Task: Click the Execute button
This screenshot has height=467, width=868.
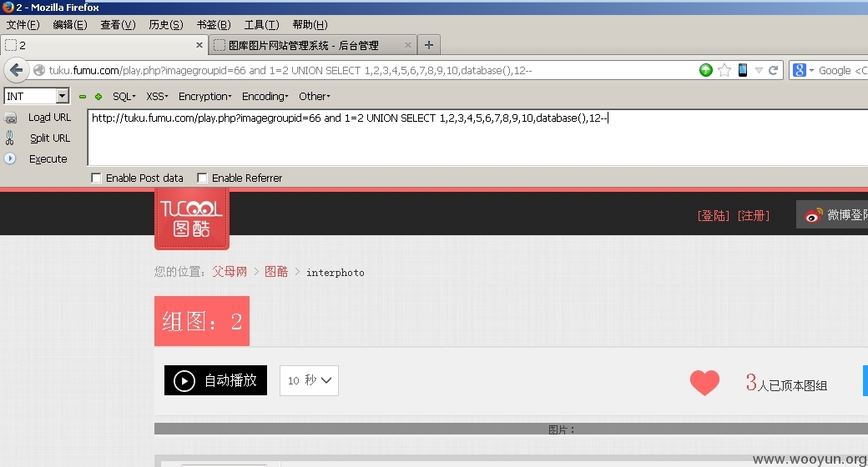Action: tap(48, 158)
